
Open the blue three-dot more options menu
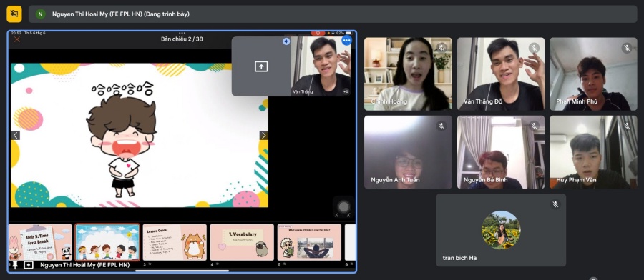click(346, 40)
